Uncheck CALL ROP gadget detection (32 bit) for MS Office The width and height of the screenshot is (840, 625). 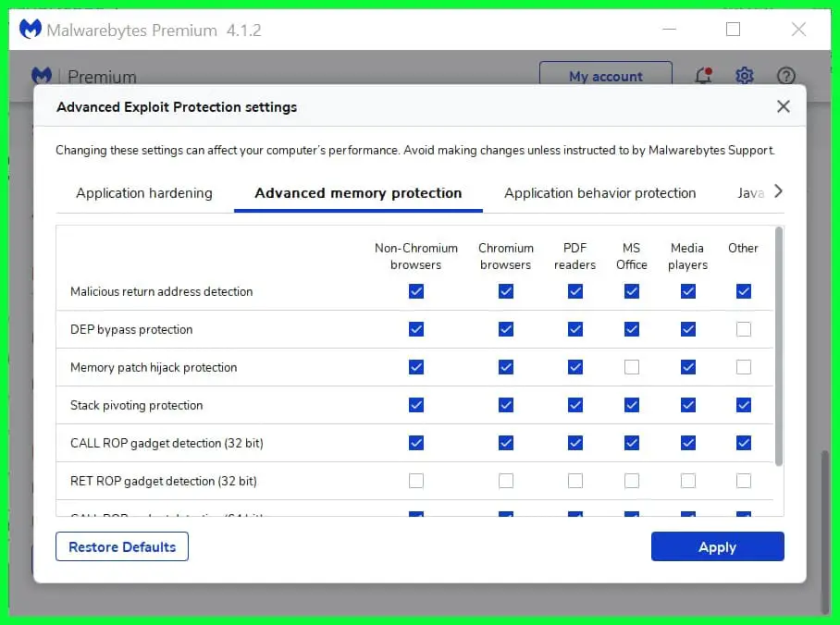coord(632,444)
